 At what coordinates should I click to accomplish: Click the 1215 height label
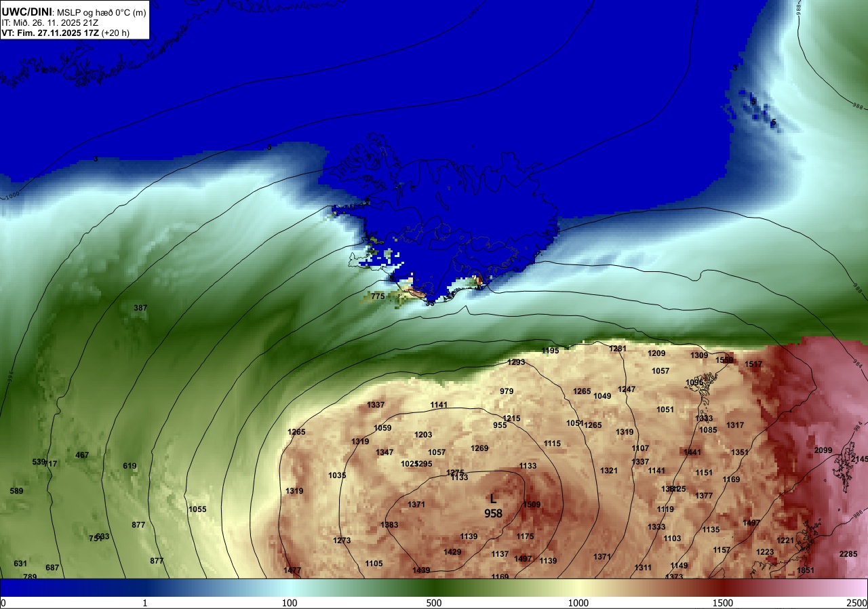tap(511, 418)
